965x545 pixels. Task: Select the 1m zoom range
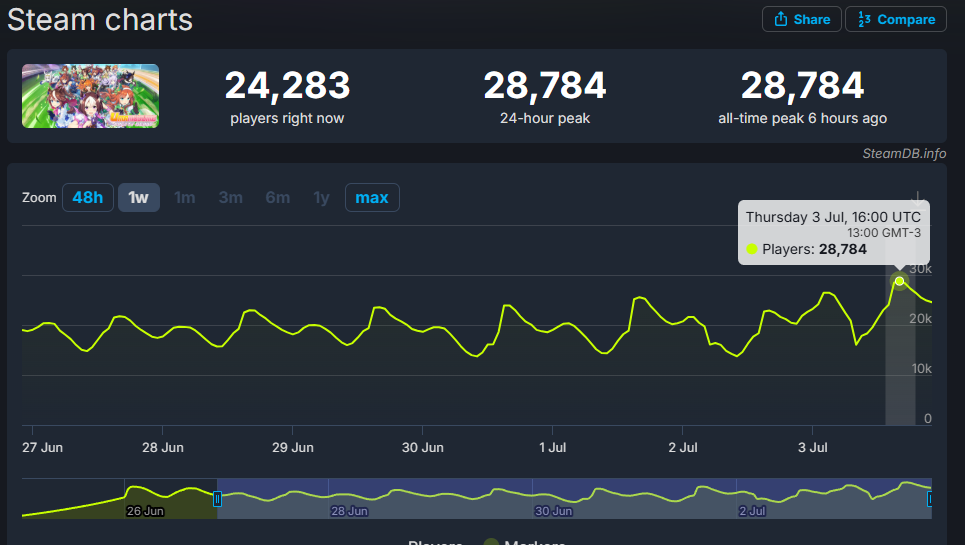click(185, 197)
